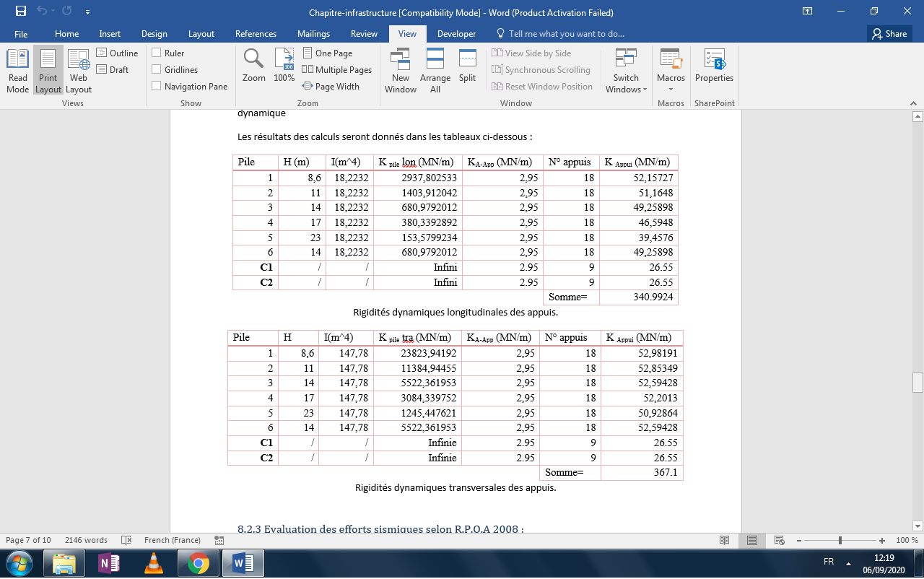Click the zoom slider in status bar

tap(840, 540)
